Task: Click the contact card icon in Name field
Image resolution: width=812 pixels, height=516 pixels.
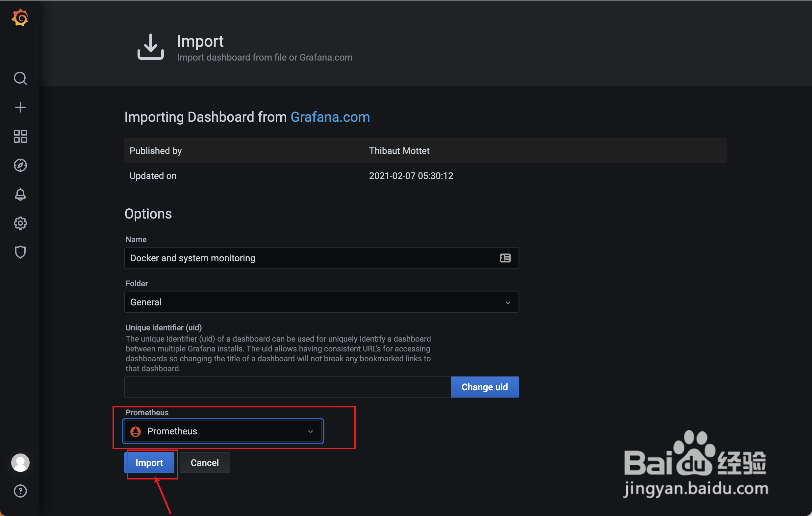Action: [x=505, y=258]
